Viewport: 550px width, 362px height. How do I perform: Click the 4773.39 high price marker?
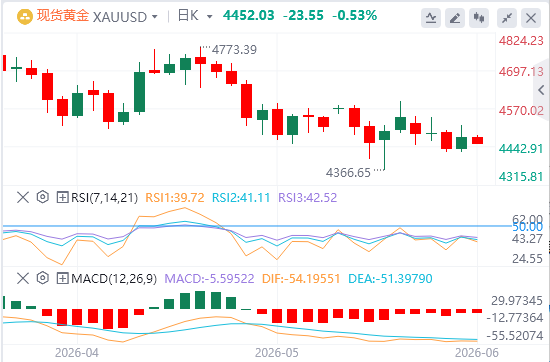click(234, 50)
